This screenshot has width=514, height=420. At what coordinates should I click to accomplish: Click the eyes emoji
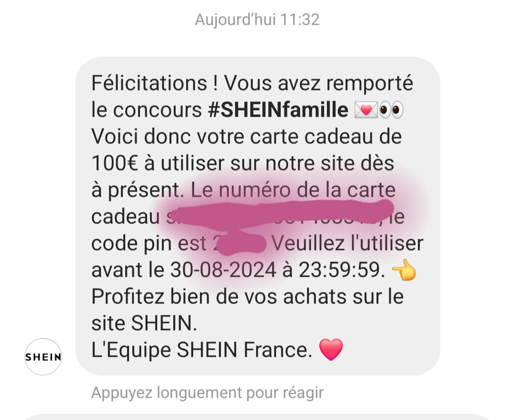tap(391, 110)
